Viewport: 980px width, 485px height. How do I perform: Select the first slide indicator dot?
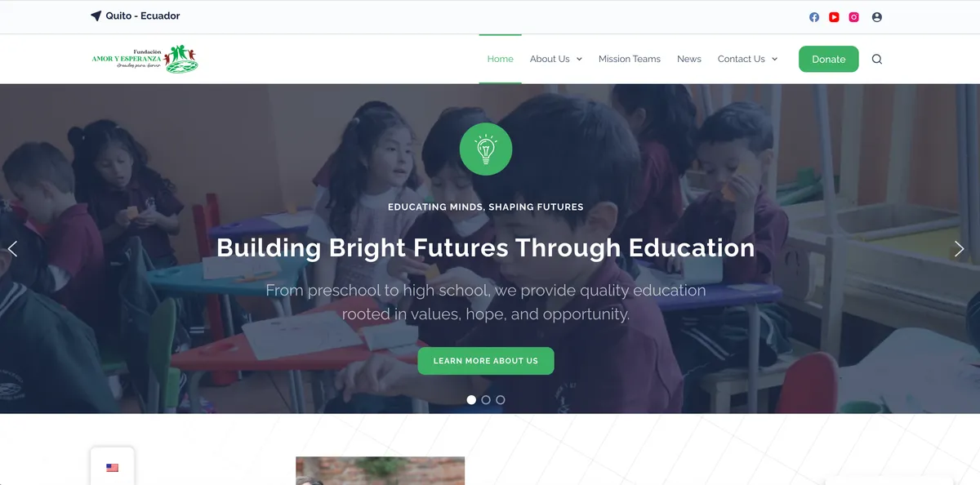(x=471, y=400)
